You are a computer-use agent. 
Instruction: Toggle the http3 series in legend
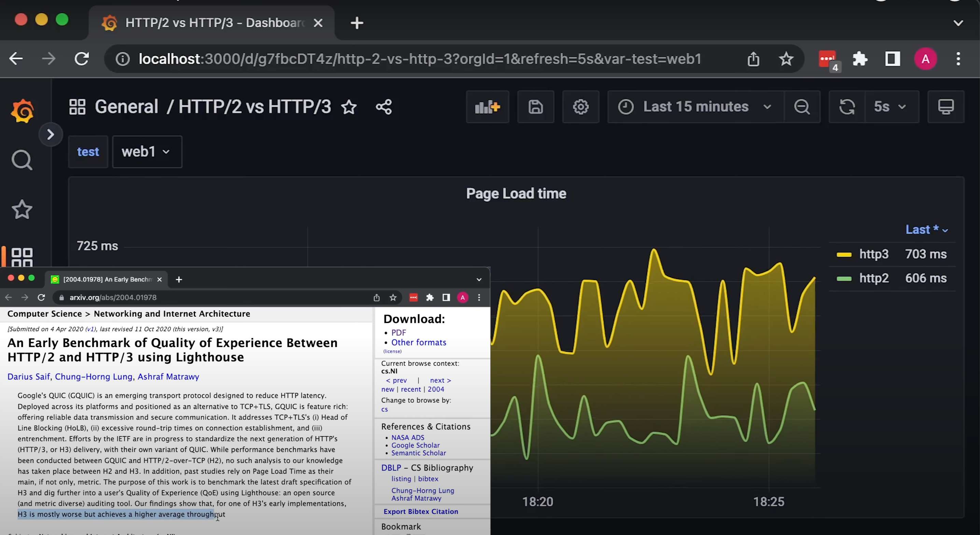coord(873,254)
